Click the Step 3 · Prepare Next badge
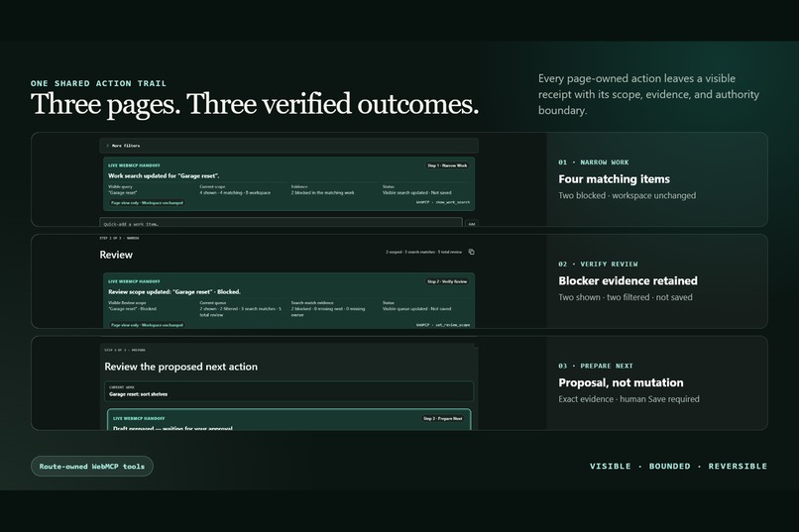Screen dimensions: 799x532 point(443,418)
